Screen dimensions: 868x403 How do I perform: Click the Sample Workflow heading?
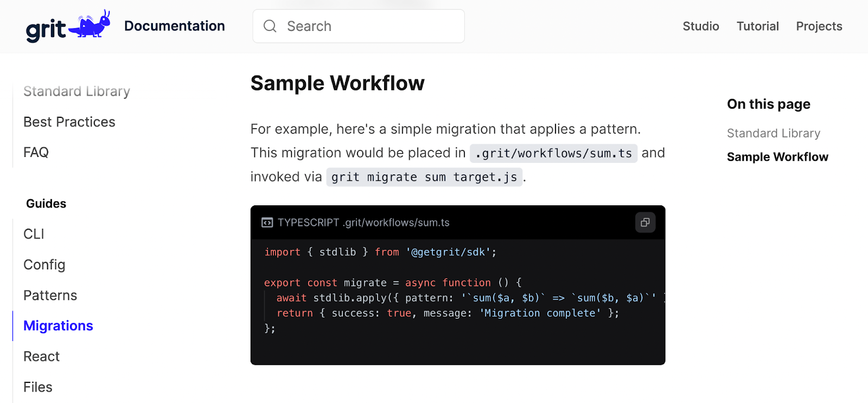coord(337,83)
